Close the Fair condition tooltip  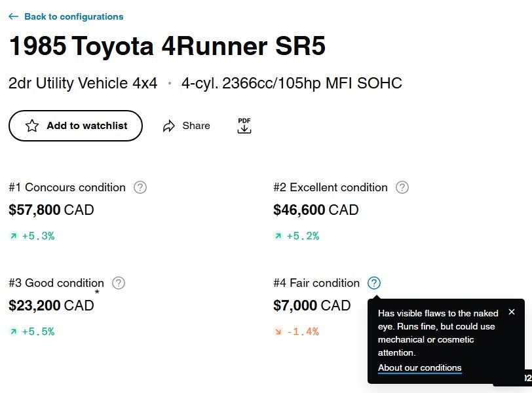click(x=512, y=312)
